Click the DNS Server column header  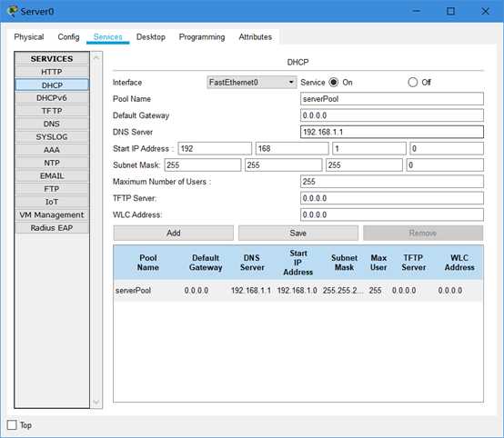click(x=252, y=263)
